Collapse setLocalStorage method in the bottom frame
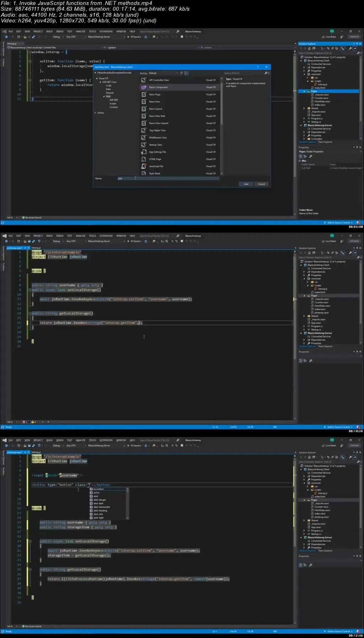The height and width of the screenshot is (638, 364). (x=30, y=541)
